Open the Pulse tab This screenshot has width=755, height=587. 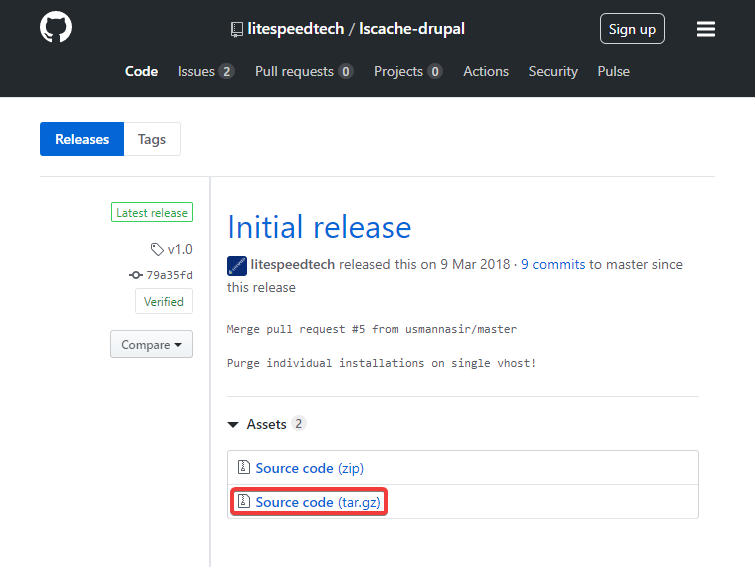613,71
